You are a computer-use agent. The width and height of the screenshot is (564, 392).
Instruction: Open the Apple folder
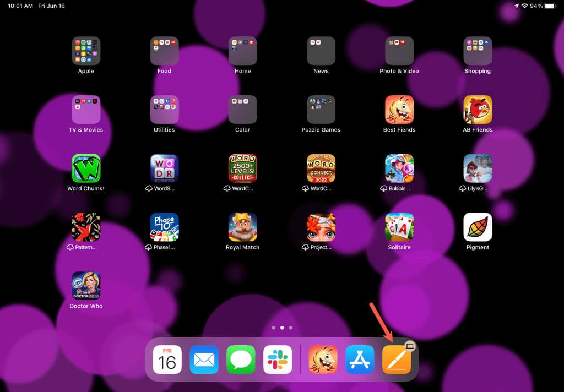86,51
